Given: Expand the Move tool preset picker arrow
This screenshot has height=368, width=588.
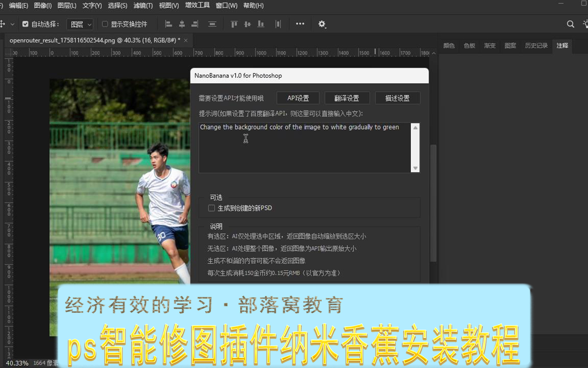Looking at the screenshot, I should coord(13,24).
